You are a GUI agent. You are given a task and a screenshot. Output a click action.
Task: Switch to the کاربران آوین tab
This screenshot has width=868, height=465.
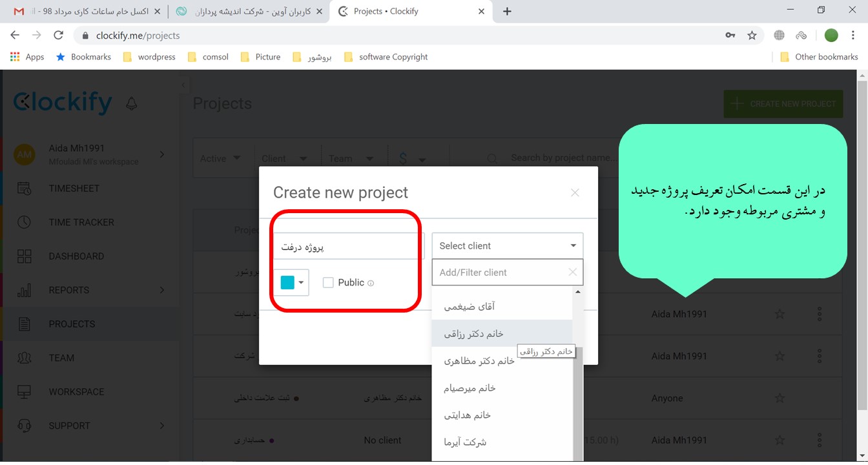[x=249, y=11]
